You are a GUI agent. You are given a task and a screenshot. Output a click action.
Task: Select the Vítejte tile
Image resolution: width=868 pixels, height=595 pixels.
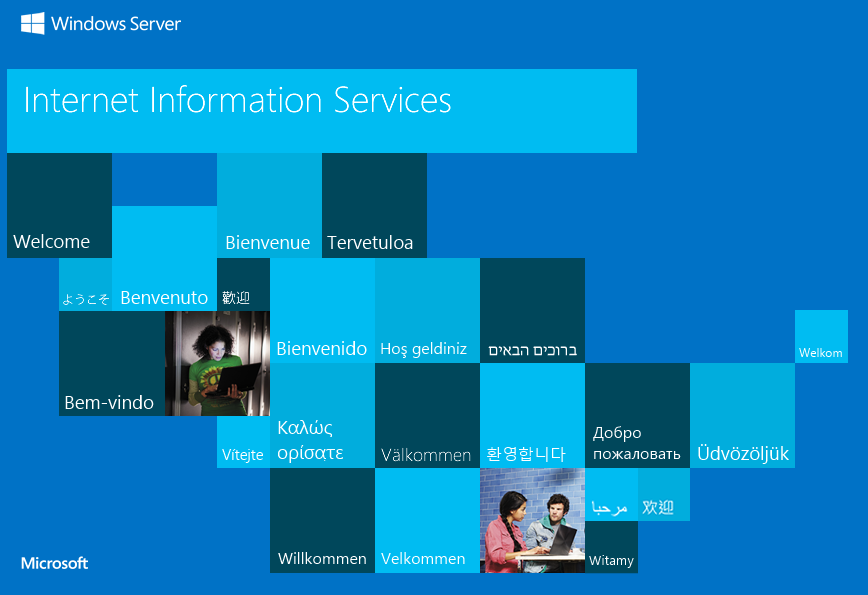[x=243, y=442]
